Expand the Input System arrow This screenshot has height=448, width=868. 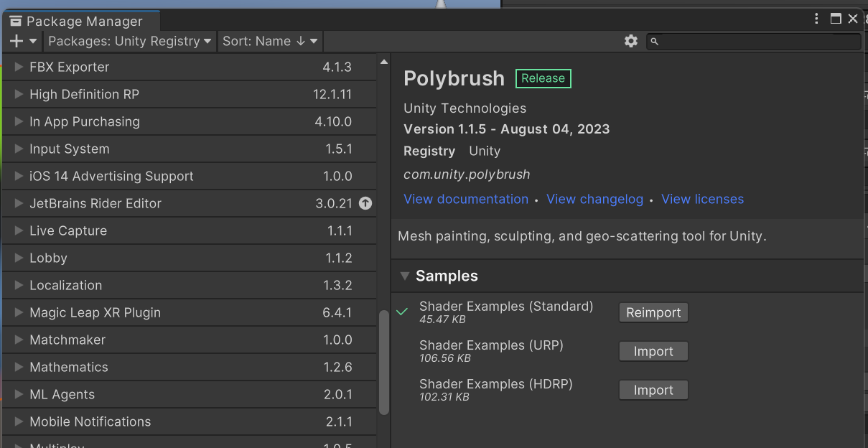click(x=19, y=149)
